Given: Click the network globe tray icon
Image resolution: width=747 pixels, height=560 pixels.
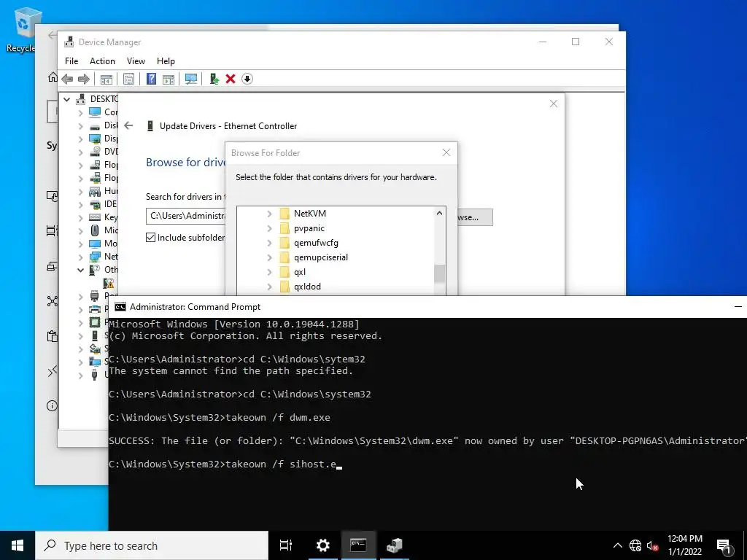Looking at the screenshot, I should point(635,545).
